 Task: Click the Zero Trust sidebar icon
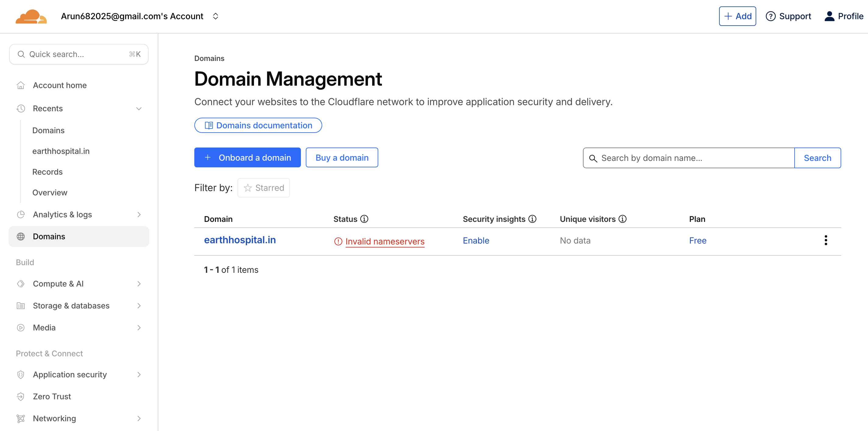21,396
